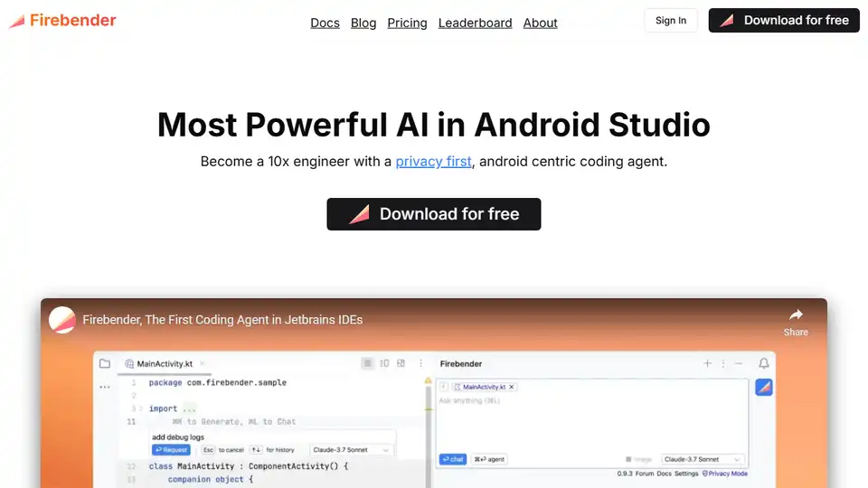Close the MainActivity.kt editor tab
Screen dimensions: 868x488
(202, 363)
